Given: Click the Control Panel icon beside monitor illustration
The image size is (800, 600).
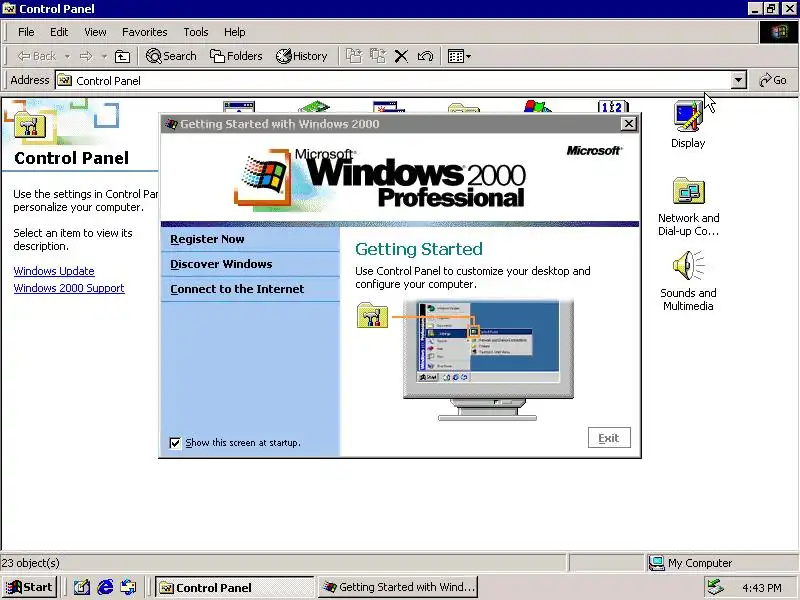Looking at the screenshot, I should (372, 315).
